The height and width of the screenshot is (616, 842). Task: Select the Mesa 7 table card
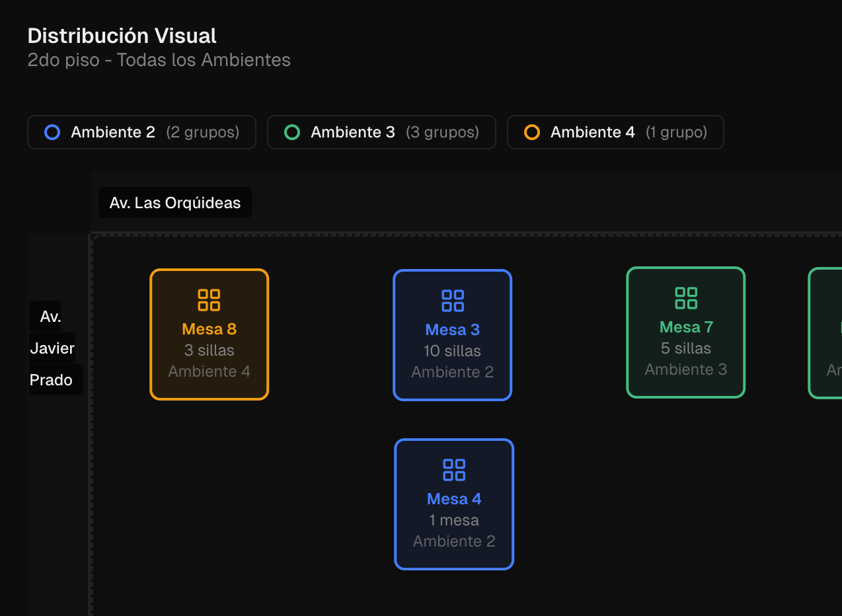(685, 332)
